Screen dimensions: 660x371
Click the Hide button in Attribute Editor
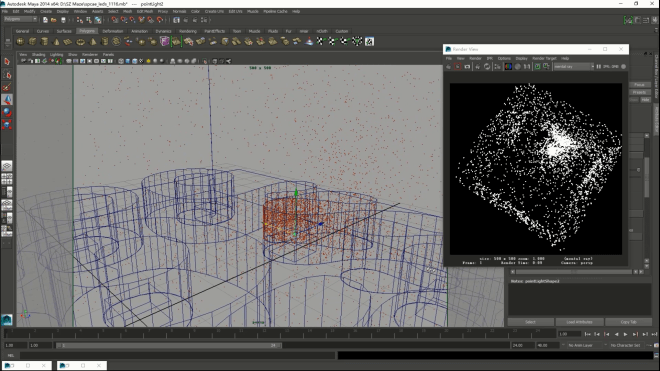(x=645, y=100)
